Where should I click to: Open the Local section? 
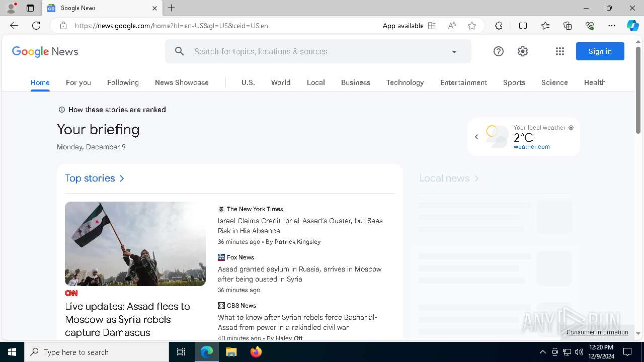(316, 82)
